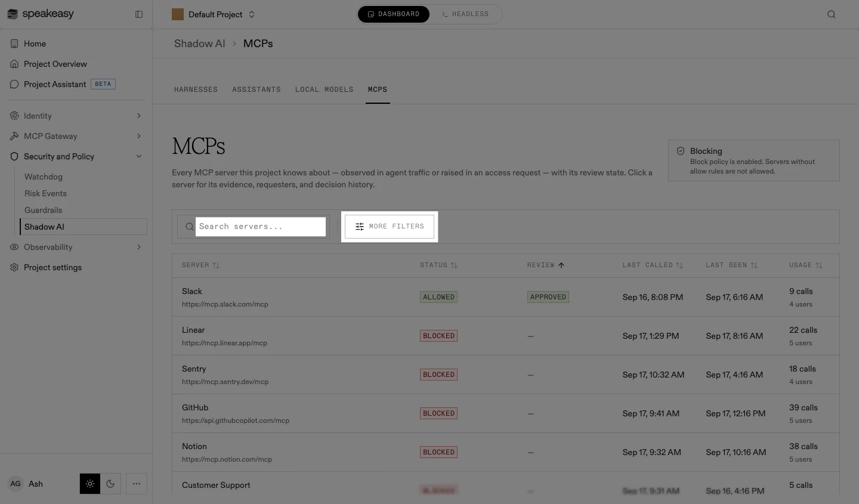Open Guardrails in the sidebar
The width and height of the screenshot is (859, 504).
[43, 210]
